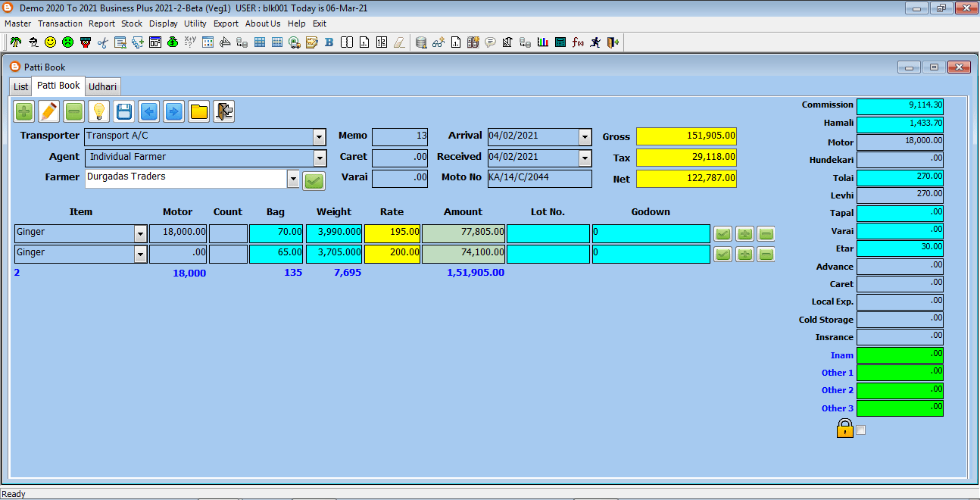Open the Transaction menu
Image resolution: width=980 pixels, height=500 pixels.
[x=60, y=23]
